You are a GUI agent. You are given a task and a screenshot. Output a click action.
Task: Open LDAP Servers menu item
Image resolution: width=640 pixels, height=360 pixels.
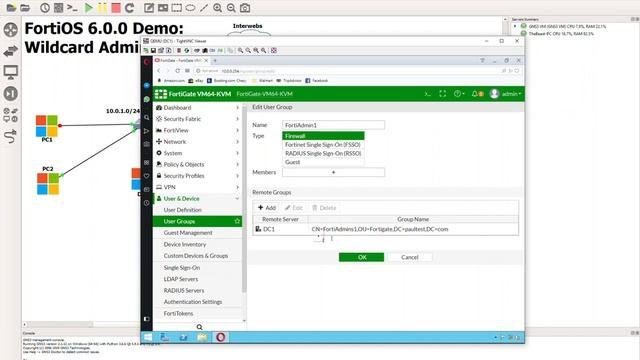181,279
